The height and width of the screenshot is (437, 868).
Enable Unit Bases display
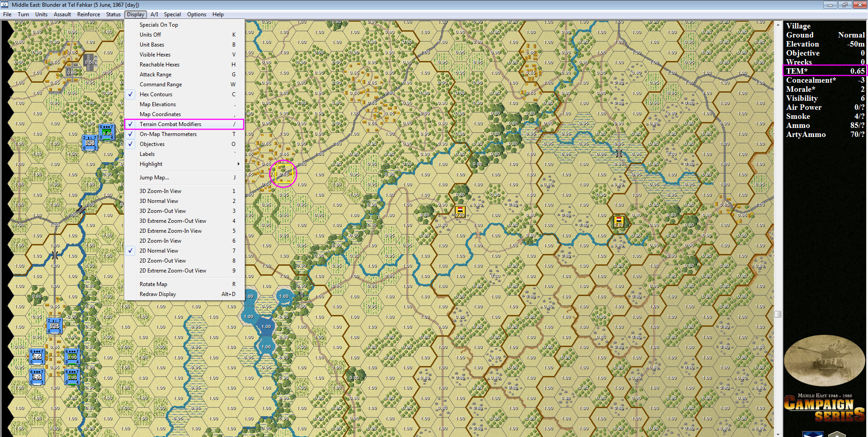(x=184, y=45)
